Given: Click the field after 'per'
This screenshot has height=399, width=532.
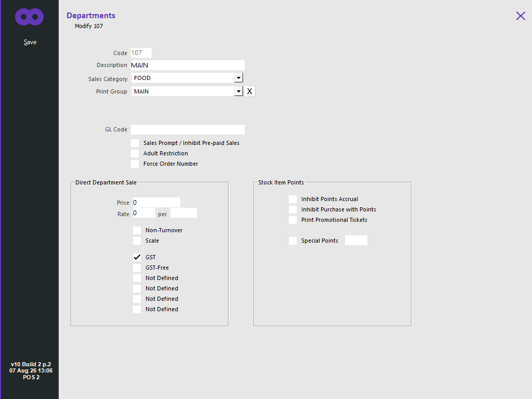Looking at the screenshot, I should pos(183,213).
